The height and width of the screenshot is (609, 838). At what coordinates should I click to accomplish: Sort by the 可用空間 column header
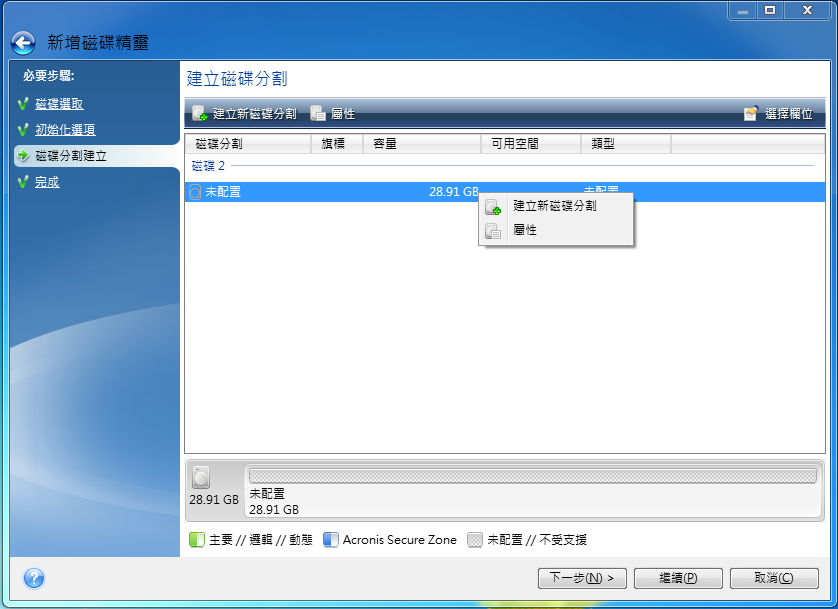coord(531,144)
